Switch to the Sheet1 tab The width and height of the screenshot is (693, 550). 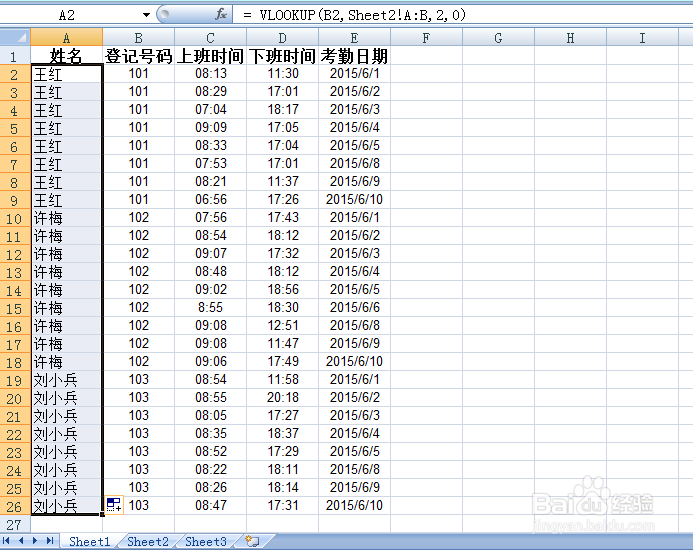90,541
